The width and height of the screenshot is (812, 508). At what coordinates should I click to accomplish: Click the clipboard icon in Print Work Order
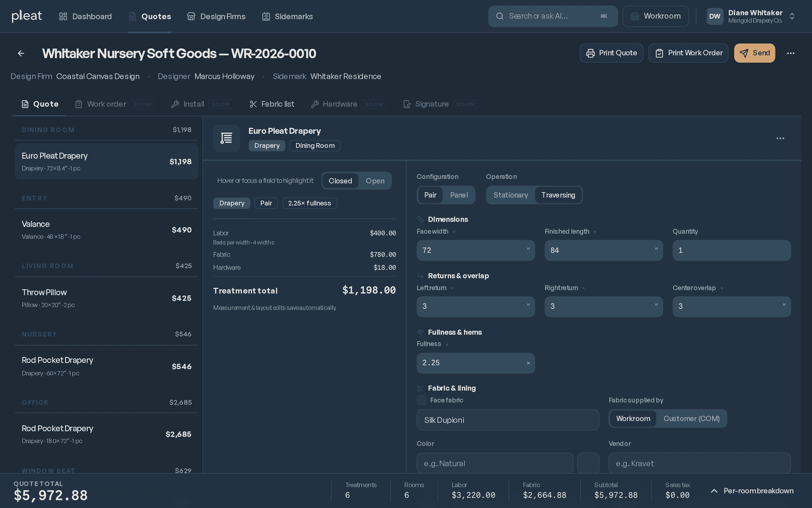pos(659,53)
